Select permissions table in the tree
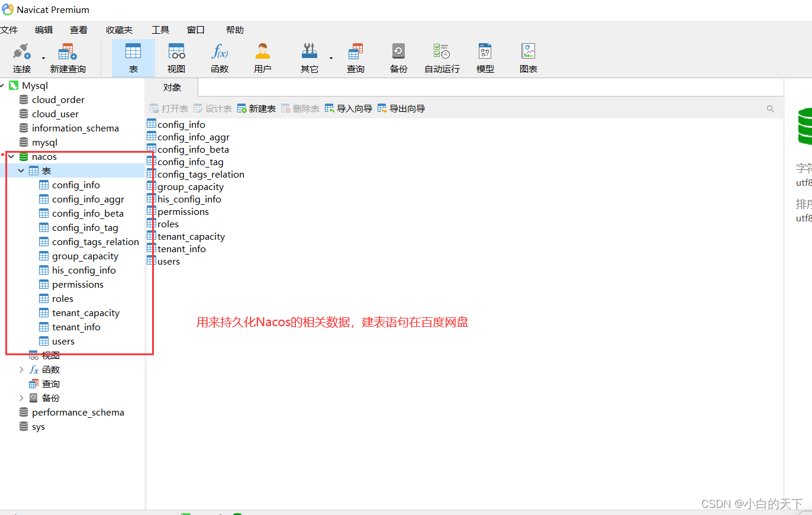 click(78, 285)
